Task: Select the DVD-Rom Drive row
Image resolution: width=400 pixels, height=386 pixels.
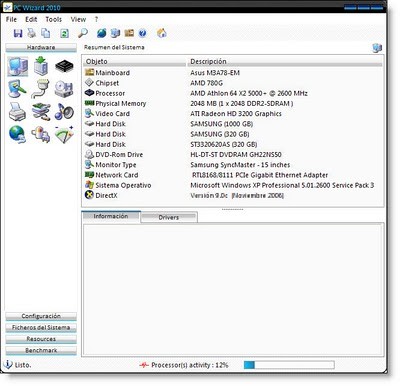Action: pyautogui.click(x=232, y=155)
